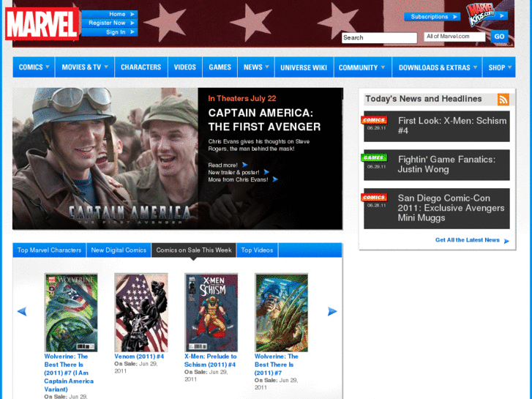Click Games tag on Fightin' Game Fanatics
The image size is (532, 399).
pyautogui.click(x=374, y=157)
